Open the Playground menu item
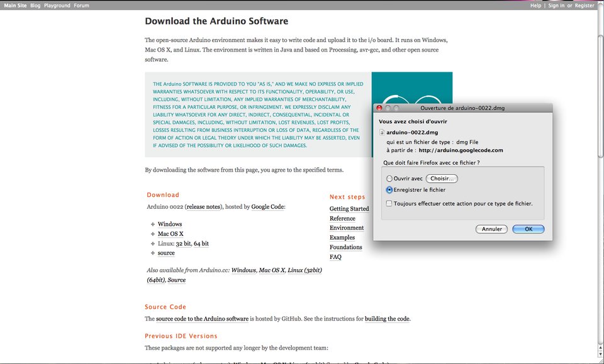Screen dimensions: 604x364 pyautogui.click(x=57, y=5)
